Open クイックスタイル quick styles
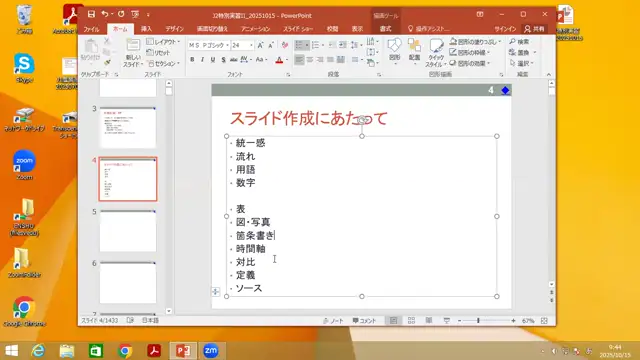 click(x=436, y=53)
